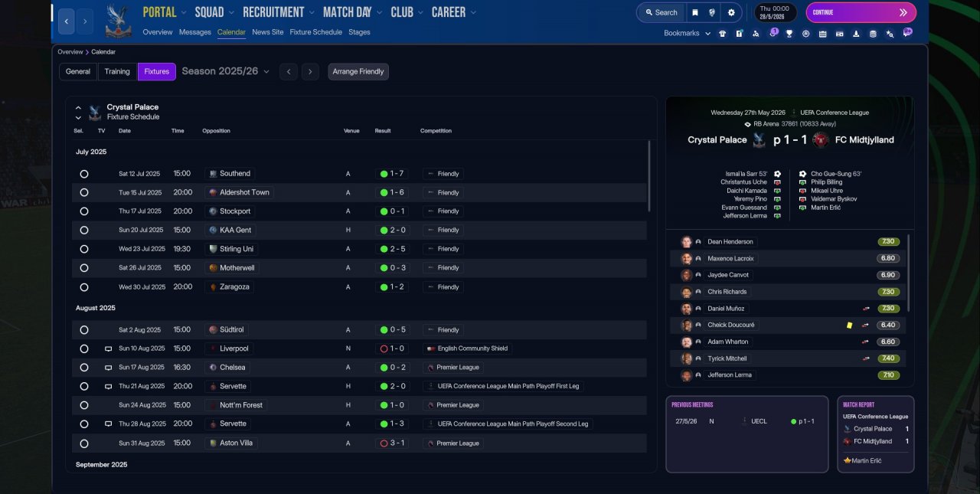Go to the previous season arrow
Screen dimensions: 980x494
(288, 72)
